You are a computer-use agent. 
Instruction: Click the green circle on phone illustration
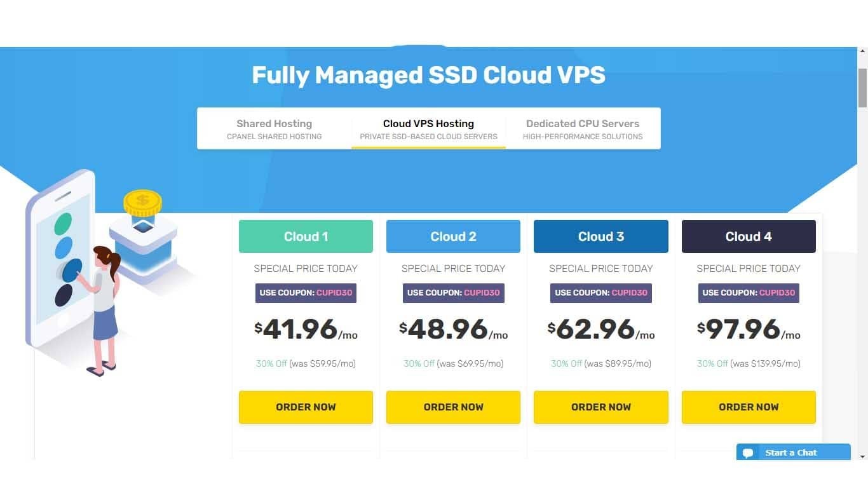pos(63,224)
